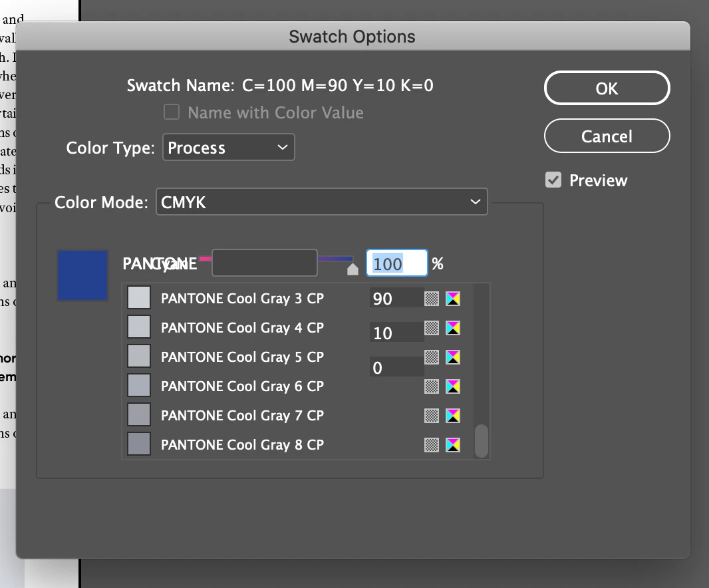Viewport: 709px width, 588px height.
Task: Click spot color icon for Cool Gray 6 CP
Action: pyautogui.click(x=432, y=386)
